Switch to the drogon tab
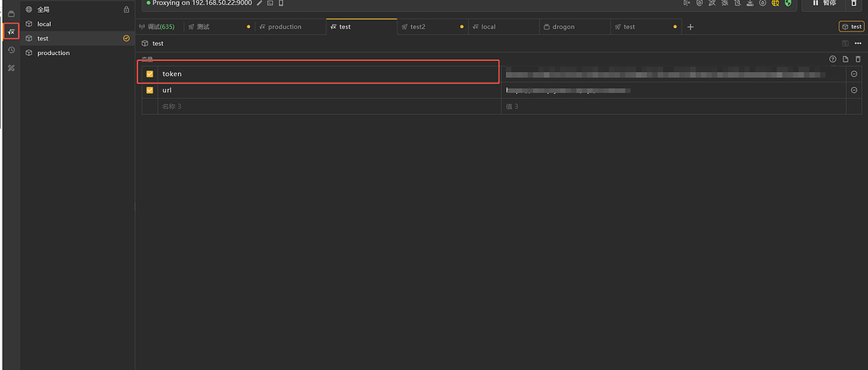This screenshot has width=868, height=370. 576,26
